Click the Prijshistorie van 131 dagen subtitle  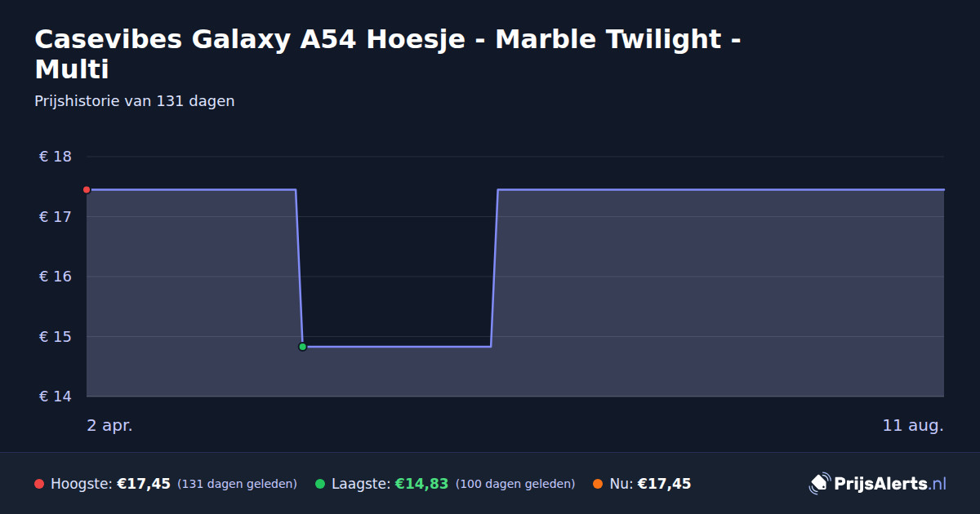(135, 101)
